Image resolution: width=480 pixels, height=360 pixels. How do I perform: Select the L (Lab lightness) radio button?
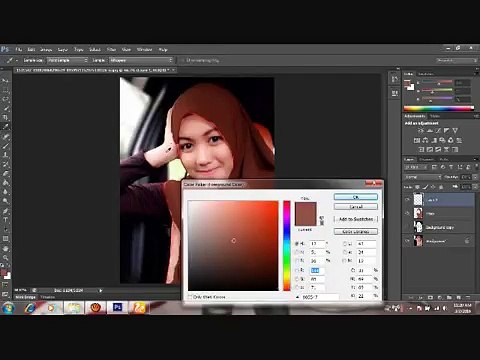[x=345, y=244]
